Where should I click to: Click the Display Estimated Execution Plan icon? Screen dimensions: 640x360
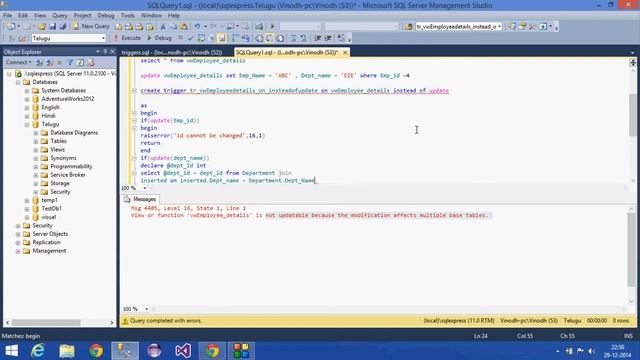click(x=201, y=38)
